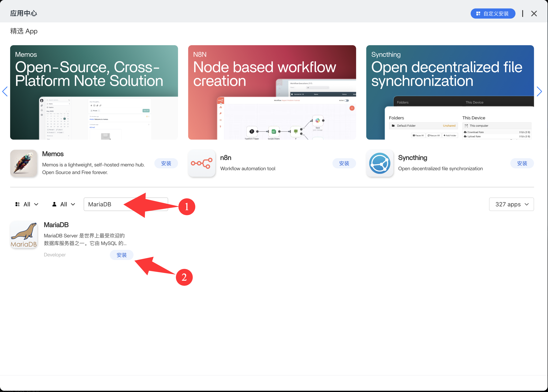Open the MariaDB app title link
This screenshot has width=548, height=392.
56,225
